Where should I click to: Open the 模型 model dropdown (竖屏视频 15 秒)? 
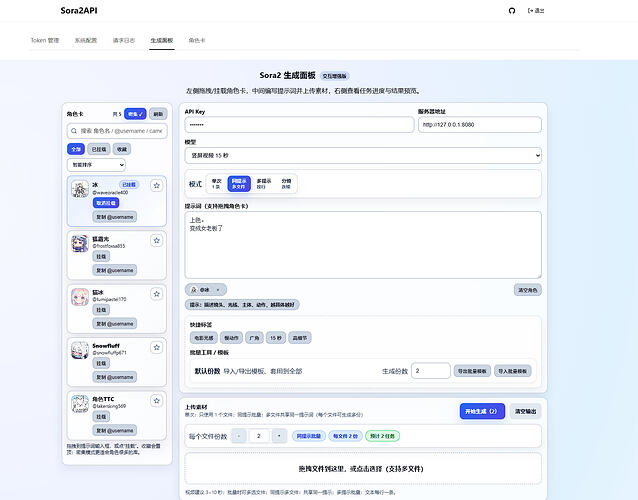[363, 155]
